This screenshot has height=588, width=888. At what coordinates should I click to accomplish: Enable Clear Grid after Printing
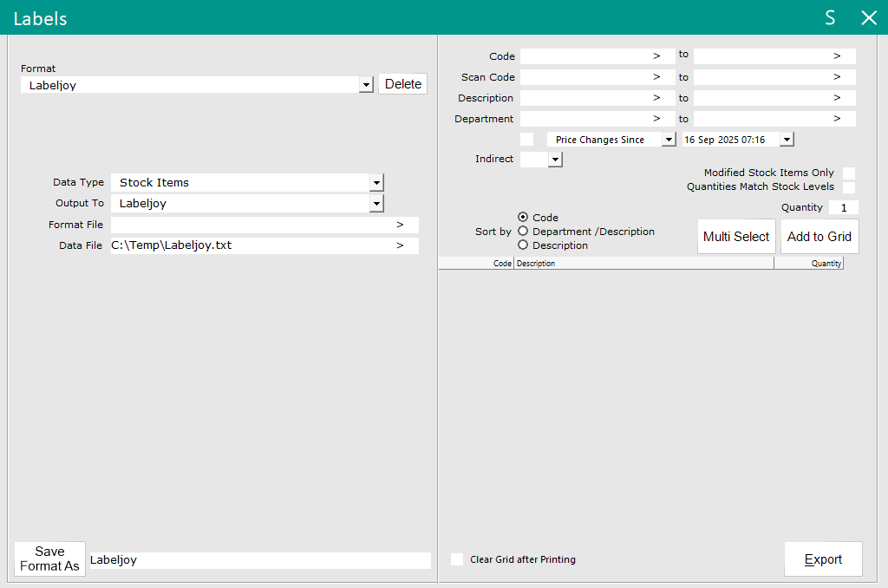[x=457, y=559]
